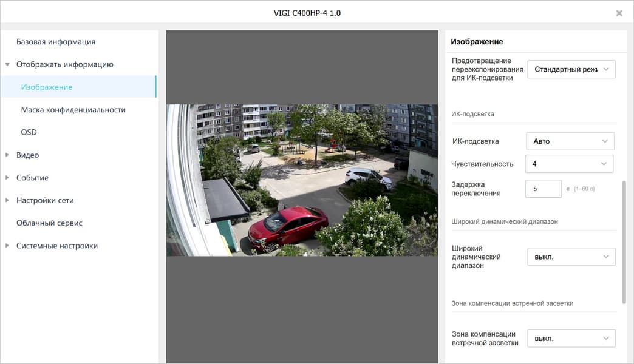Viewport: 634px width, 364px height.
Task: Select Отображать информацию menu label
Action: [65, 64]
